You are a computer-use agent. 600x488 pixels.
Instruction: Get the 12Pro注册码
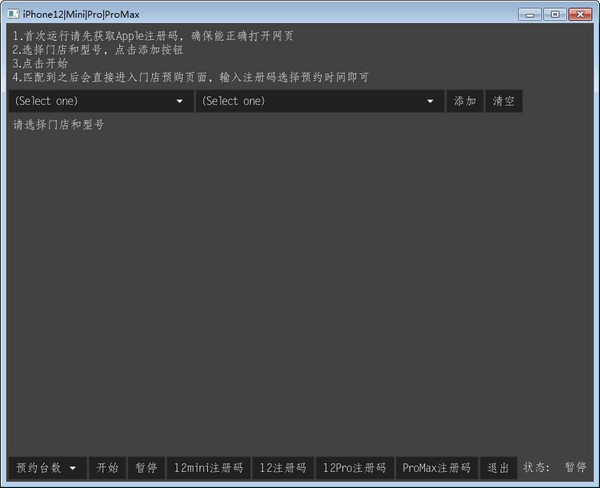coord(354,468)
